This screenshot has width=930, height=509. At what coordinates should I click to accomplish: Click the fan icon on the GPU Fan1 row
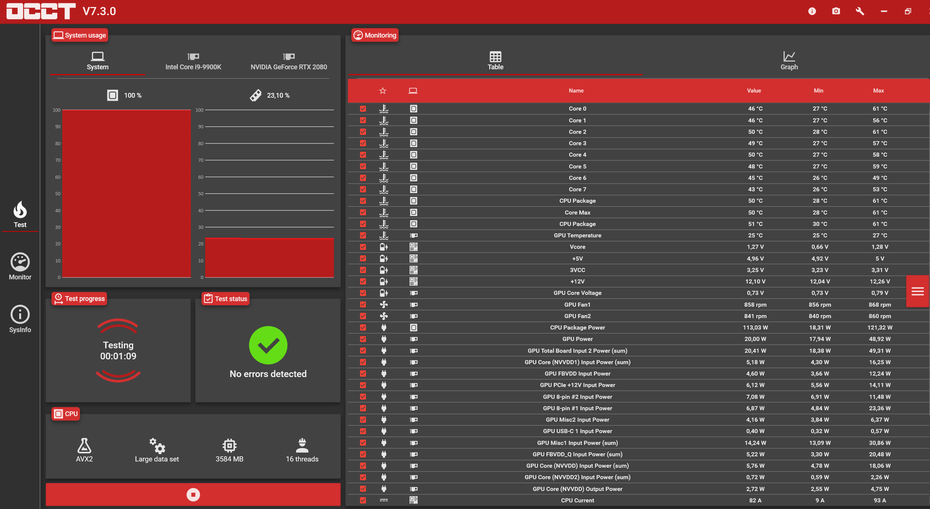384,304
